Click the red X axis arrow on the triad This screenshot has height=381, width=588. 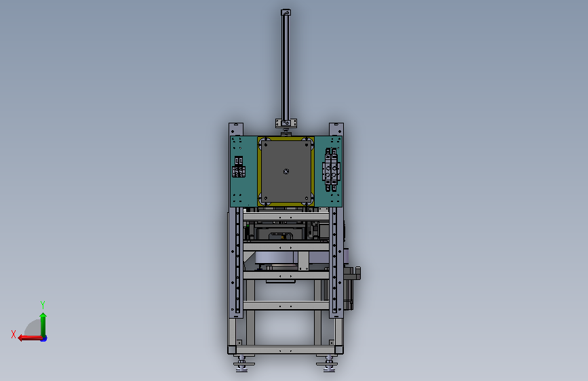tap(30, 338)
